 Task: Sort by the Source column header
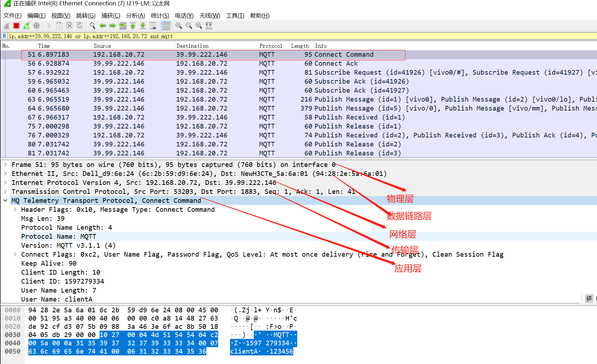133,46
